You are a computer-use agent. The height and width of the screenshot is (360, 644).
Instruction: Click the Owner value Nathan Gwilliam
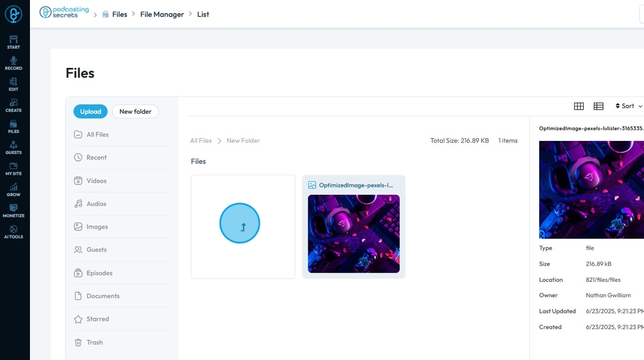pos(608,296)
